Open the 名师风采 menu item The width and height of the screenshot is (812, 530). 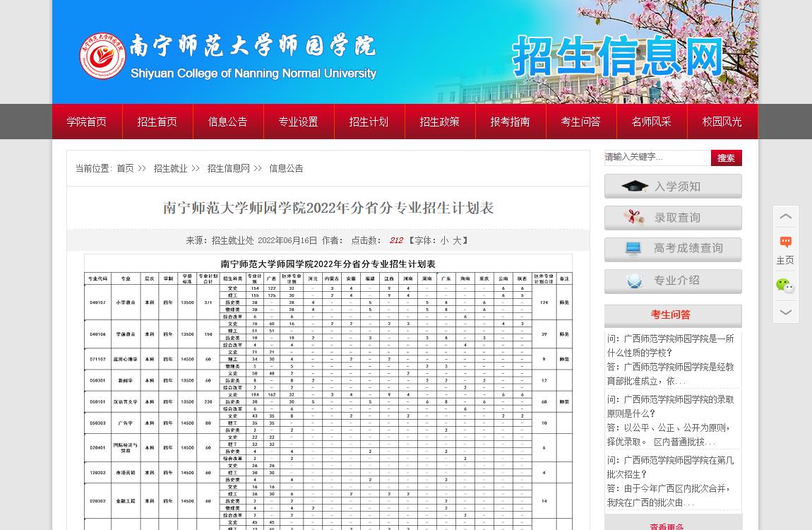click(x=652, y=122)
